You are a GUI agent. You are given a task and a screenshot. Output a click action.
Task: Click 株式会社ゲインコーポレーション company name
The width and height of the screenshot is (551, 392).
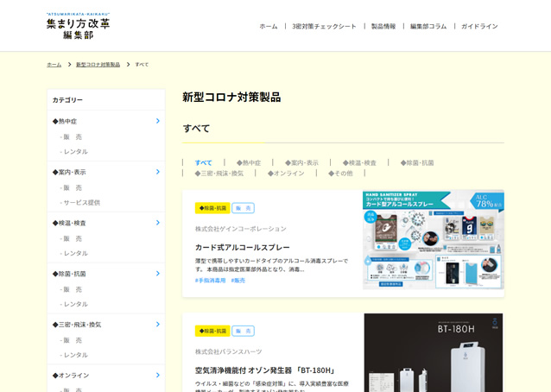[x=241, y=229]
